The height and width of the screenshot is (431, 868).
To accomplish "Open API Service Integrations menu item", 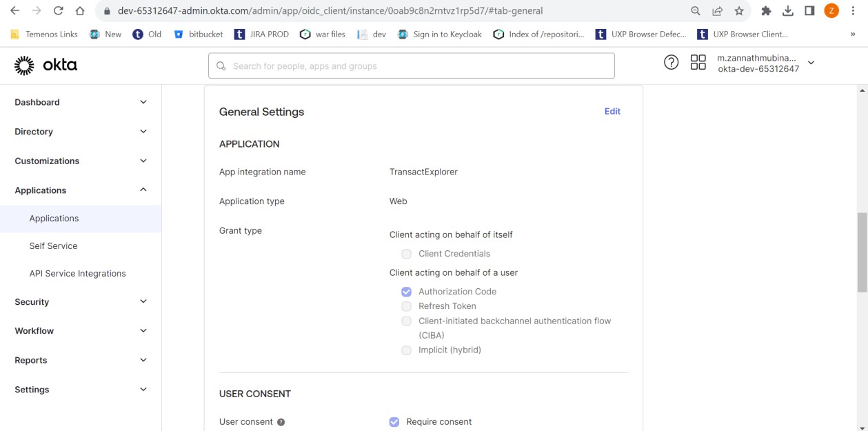I will coord(77,274).
